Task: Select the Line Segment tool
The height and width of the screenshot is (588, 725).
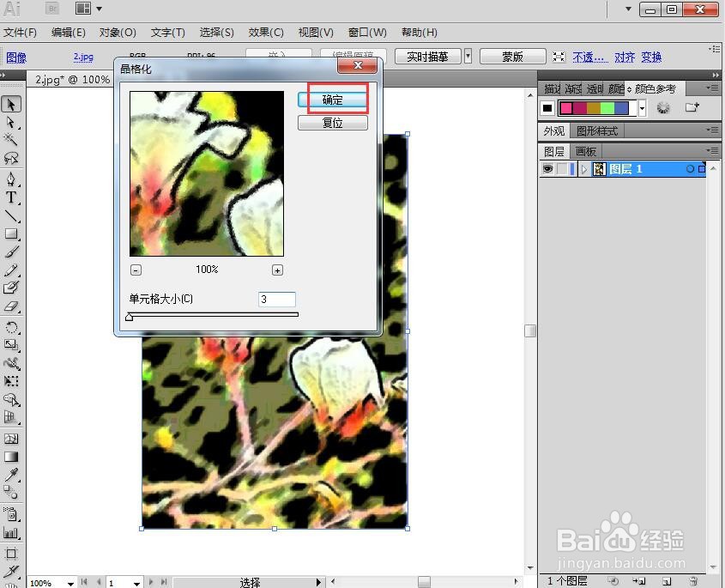Action: [11, 215]
